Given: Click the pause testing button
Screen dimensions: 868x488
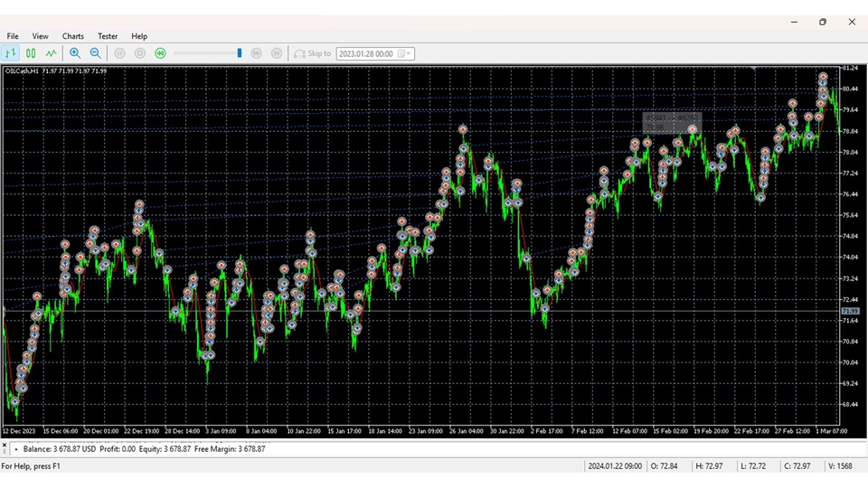Looking at the screenshot, I should point(119,53).
